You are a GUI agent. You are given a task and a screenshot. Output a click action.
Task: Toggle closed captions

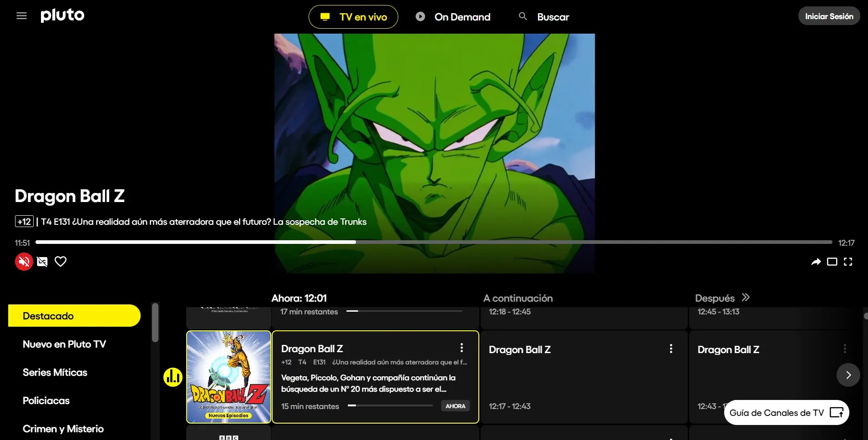42,262
